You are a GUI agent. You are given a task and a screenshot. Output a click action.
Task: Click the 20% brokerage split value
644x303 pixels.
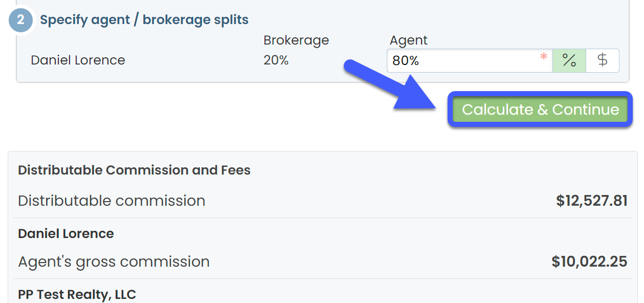click(276, 60)
